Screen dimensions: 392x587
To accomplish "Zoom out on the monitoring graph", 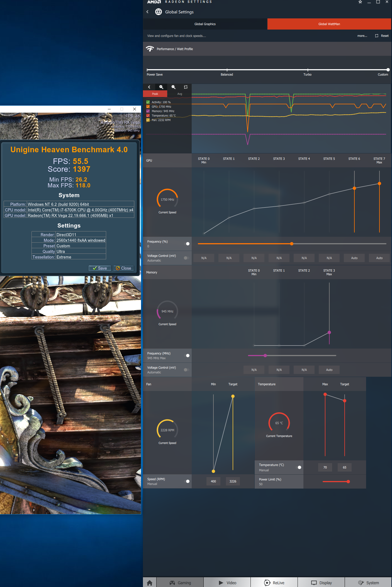I will coord(173,87).
